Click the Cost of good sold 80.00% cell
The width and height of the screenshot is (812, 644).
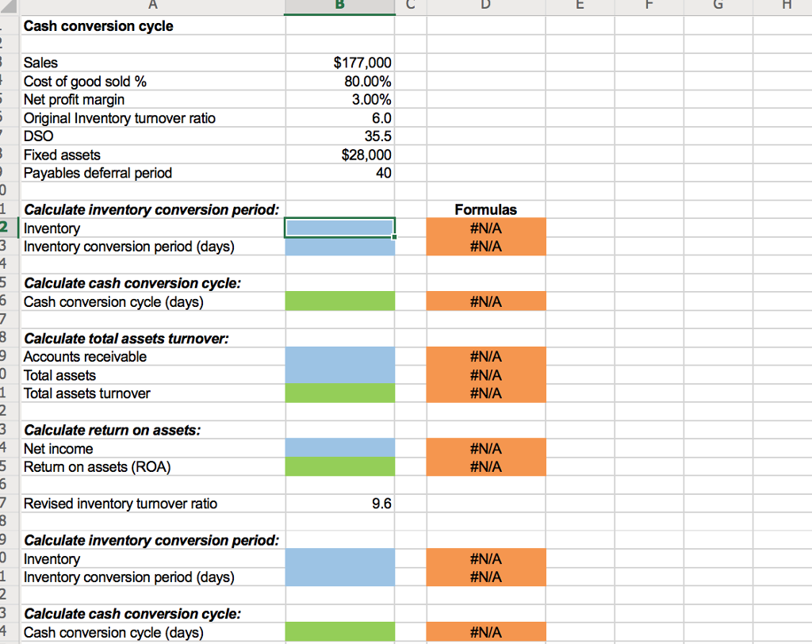click(339, 82)
